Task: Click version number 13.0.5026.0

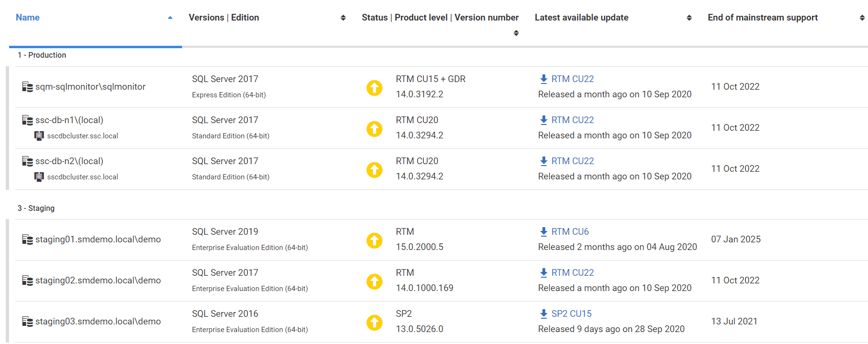Action: pos(419,329)
